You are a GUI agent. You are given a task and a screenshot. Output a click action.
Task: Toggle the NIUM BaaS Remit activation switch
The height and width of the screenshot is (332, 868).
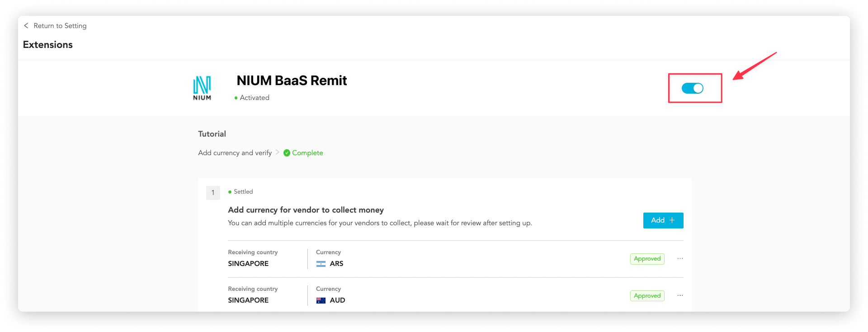click(693, 88)
